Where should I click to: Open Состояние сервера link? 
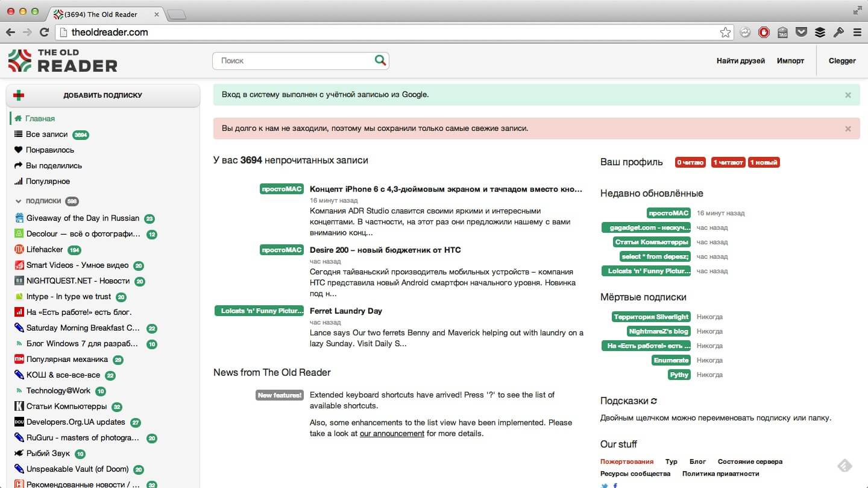750,461
